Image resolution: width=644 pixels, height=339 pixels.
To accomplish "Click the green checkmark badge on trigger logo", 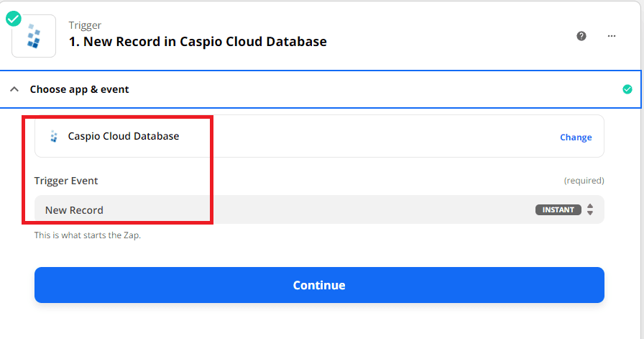I will [x=14, y=19].
